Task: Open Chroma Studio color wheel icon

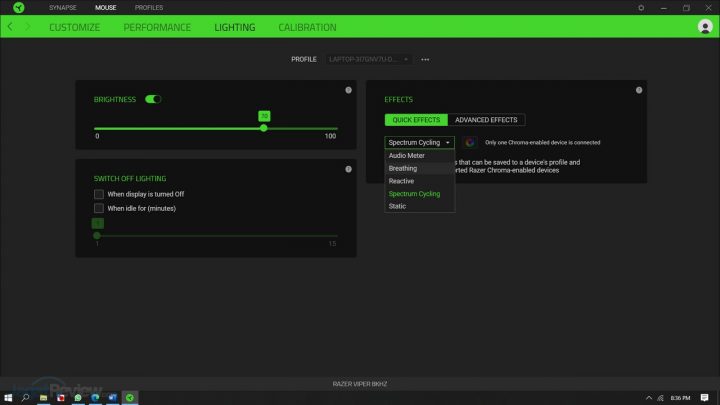Action: pos(470,142)
